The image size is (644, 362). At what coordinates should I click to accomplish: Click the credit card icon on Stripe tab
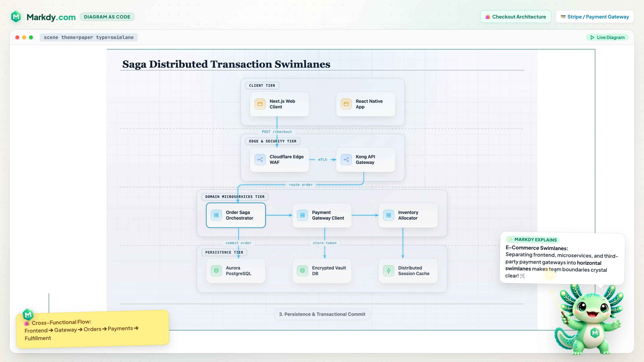tap(563, 17)
